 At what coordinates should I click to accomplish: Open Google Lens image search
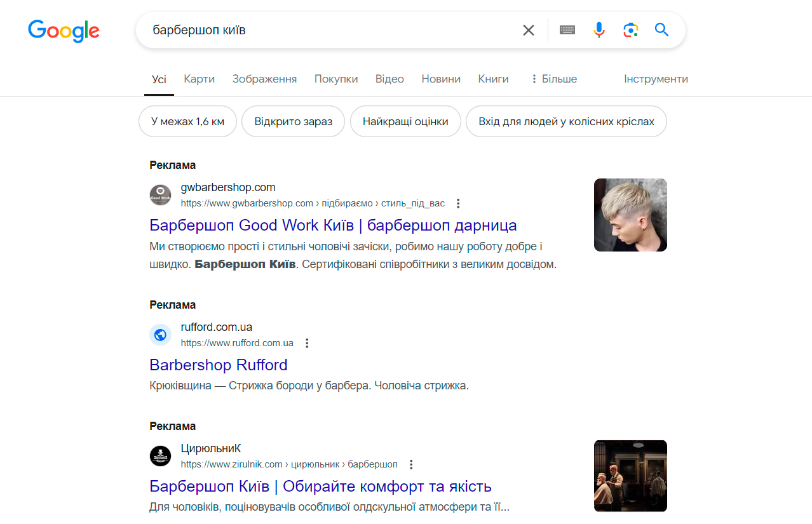click(x=630, y=30)
